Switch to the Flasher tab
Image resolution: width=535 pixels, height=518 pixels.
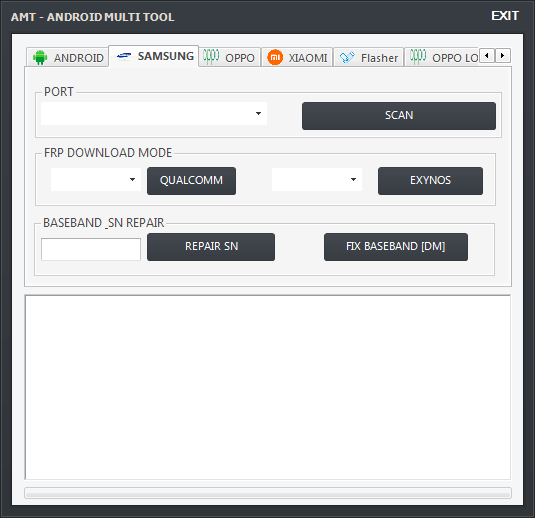[368, 57]
